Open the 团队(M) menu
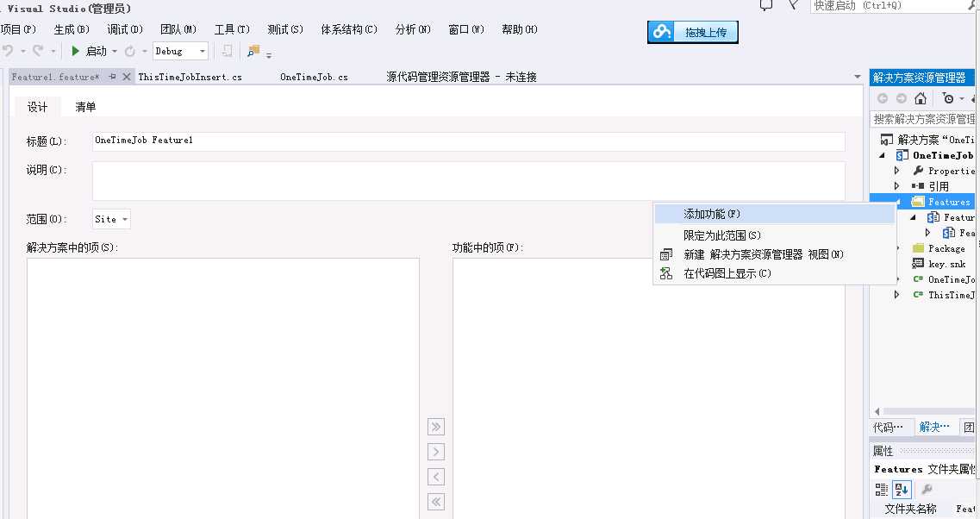Image resolution: width=980 pixels, height=519 pixels. click(x=178, y=29)
